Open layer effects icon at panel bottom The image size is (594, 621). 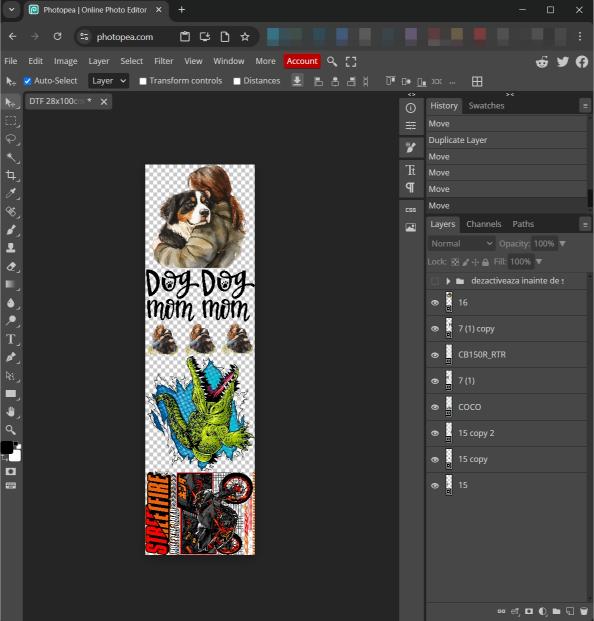(x=515, y=611)
